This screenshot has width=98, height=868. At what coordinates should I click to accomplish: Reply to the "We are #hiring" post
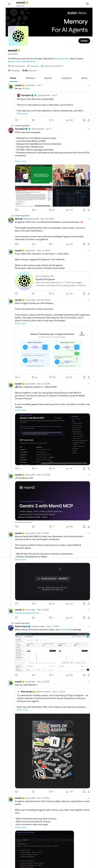click(x=16, y=120)
